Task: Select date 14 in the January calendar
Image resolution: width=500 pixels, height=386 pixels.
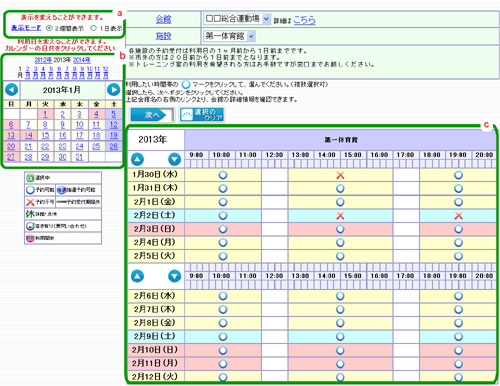Action: [x=28, y=135]
